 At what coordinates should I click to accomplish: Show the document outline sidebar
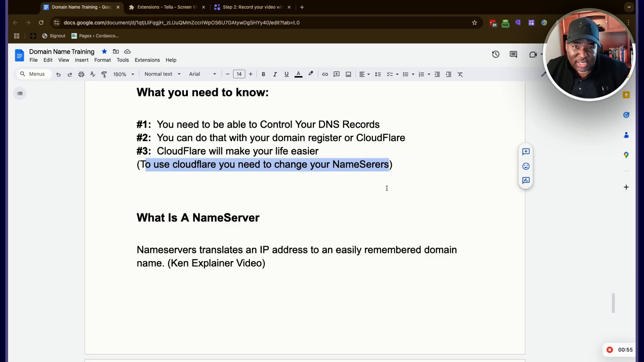coord(20,94)
